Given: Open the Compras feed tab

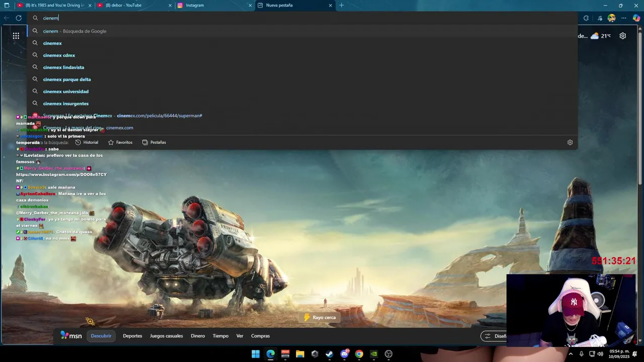Looking at the screenshot, I should 261,336.
